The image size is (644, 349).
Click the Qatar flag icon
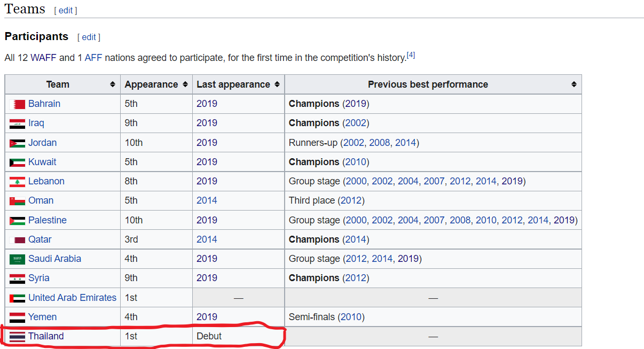(x=17, y=240)
